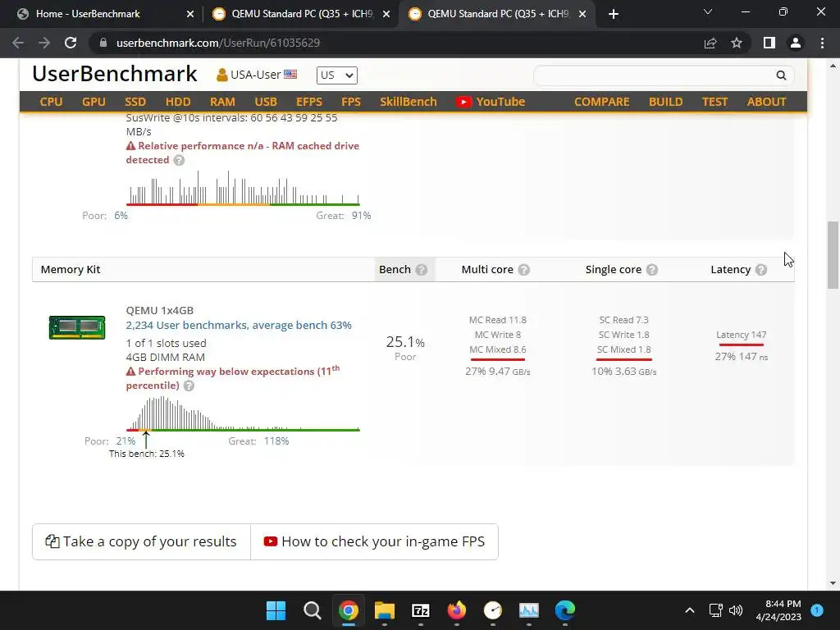
Task: Open the US country dropdown
Action: coord(336,75)
